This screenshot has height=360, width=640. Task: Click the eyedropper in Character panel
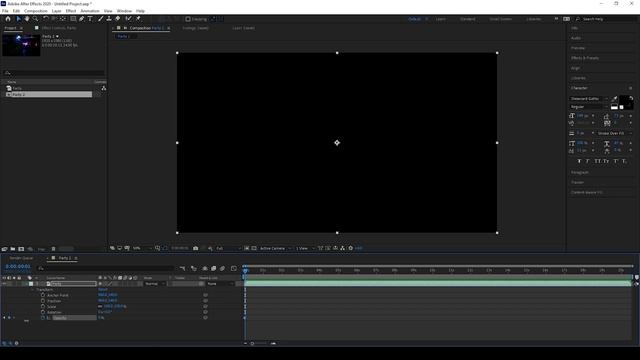615,98
